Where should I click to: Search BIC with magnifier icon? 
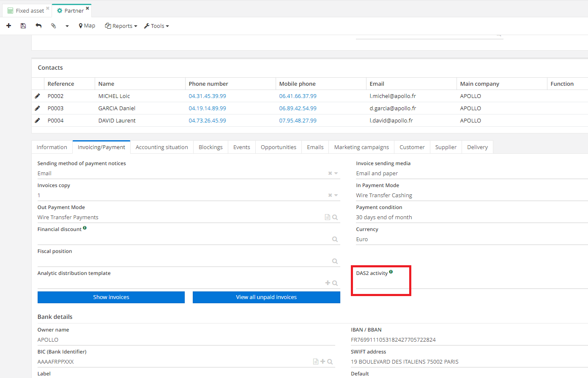pos(330,362)
